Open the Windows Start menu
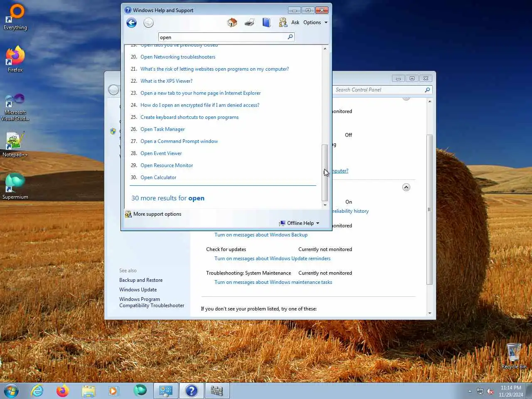This screenshot has height=399, width=532. (11, 391)
